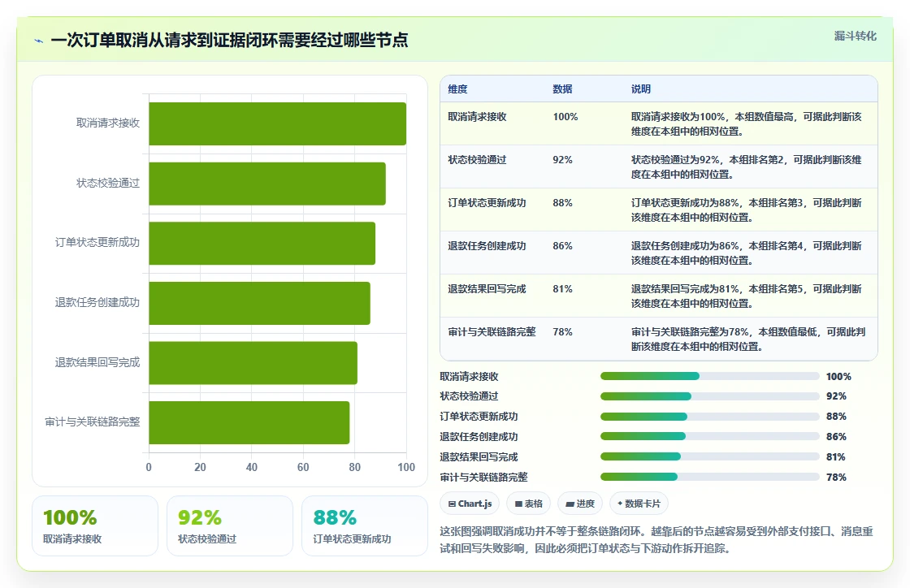The image size is (910, 588).
Task: Open the 88% 订单状态更新成功 stat card
Action: point(365,526)
